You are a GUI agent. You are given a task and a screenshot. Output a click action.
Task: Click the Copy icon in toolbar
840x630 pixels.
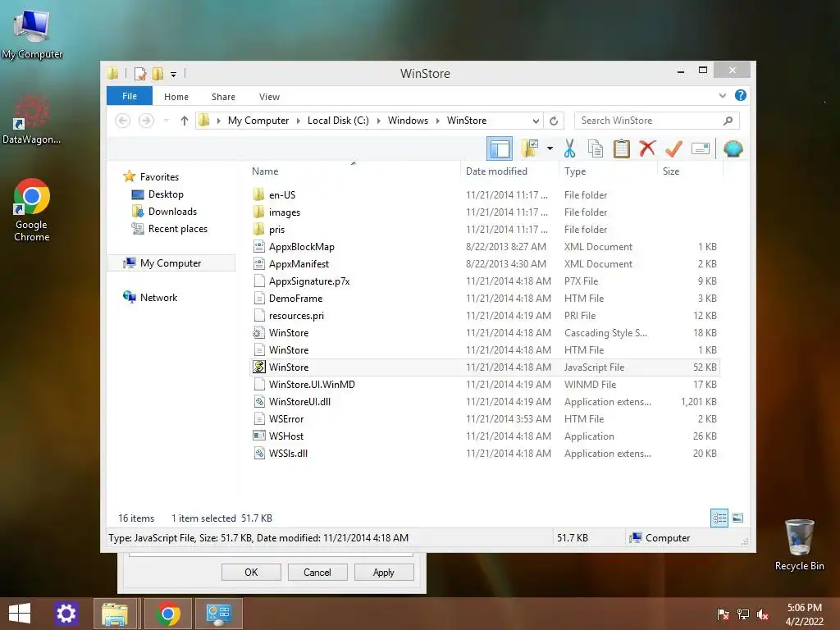point(596,148)
